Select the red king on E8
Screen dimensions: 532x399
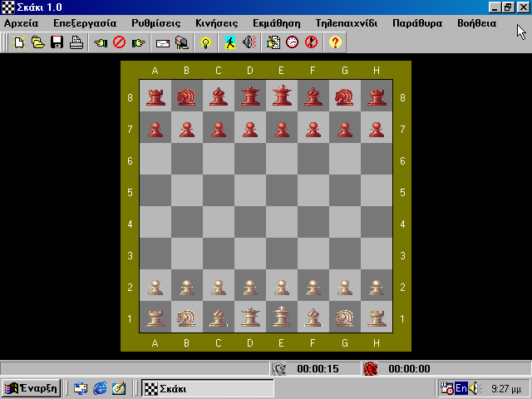[x=282, y=96]
